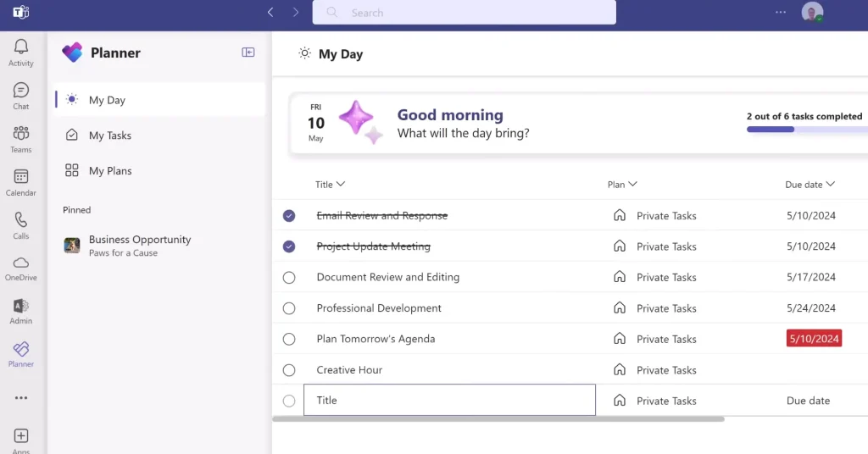The image size is (868, 454).
Task: Collapse the Planner navigation pane icon
Action: coord(248,53)
